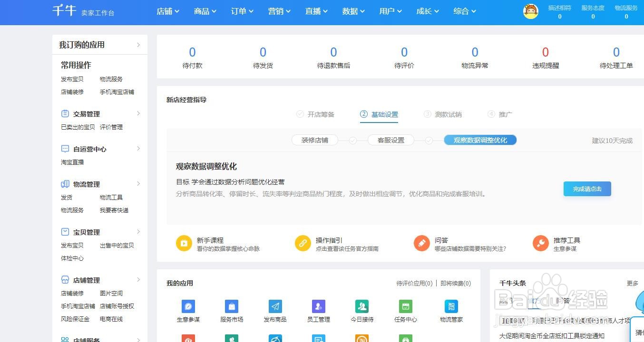Image resolution: width=644 pixels, height=342 pixels.
Task: Open 待评价应用(0) link
Action: 415,283
